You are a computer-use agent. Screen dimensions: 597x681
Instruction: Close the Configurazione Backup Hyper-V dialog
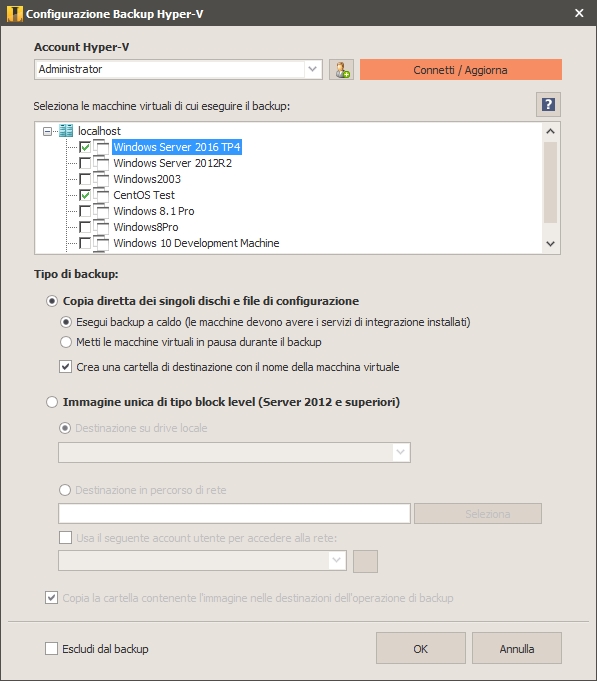coord(579,13)
